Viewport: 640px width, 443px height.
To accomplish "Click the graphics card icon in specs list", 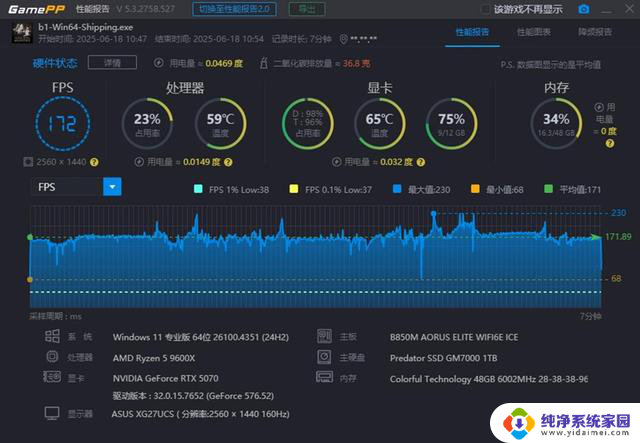I will click(x=52, y=377).
